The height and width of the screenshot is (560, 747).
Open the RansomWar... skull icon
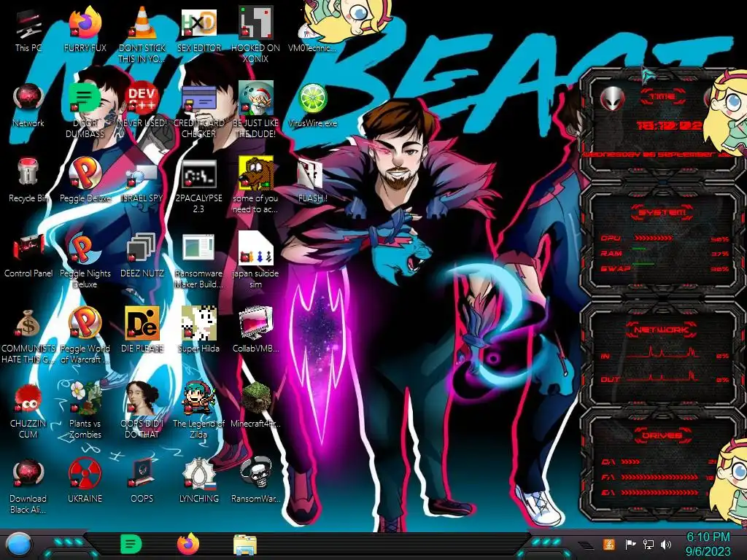[255, 480]
